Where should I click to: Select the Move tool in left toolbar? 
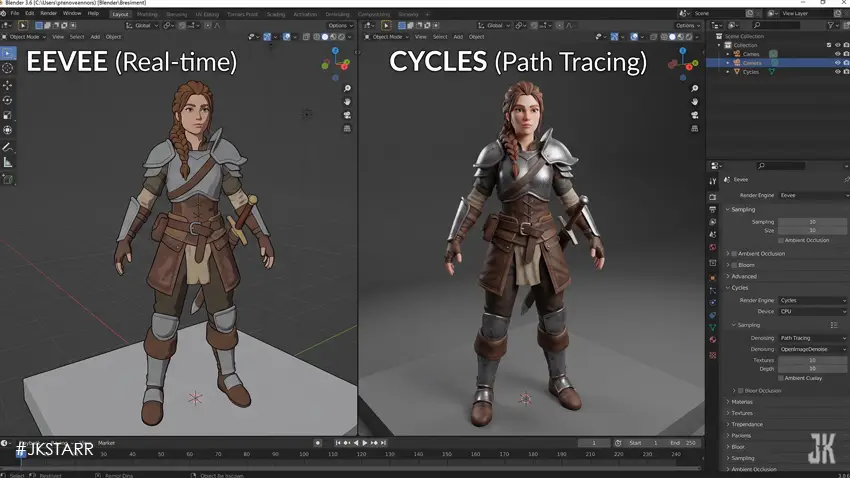click(8, 85)
